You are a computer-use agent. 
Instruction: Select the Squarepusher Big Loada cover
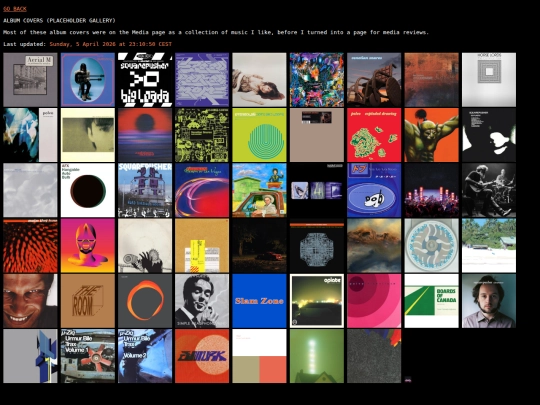tap(145, 80)
